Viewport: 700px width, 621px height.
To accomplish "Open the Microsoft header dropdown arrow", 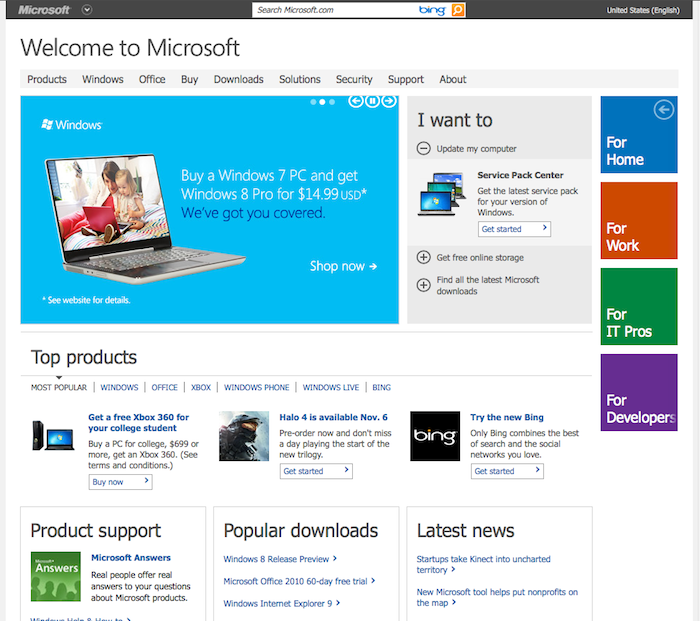I will point(87,10).
